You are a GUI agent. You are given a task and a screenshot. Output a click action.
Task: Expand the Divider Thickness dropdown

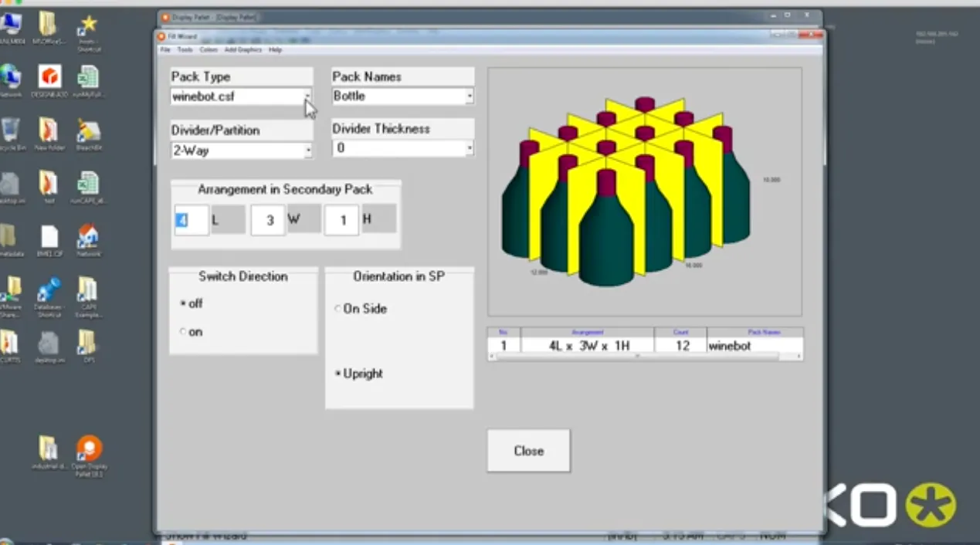coord(469,148)
